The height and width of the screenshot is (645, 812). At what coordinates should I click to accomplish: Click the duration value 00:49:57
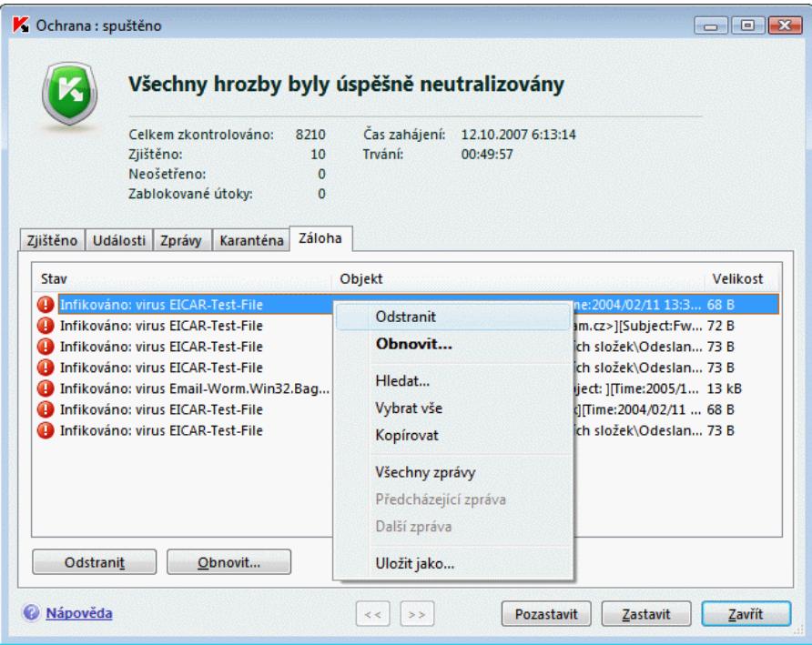click(487, 155)
